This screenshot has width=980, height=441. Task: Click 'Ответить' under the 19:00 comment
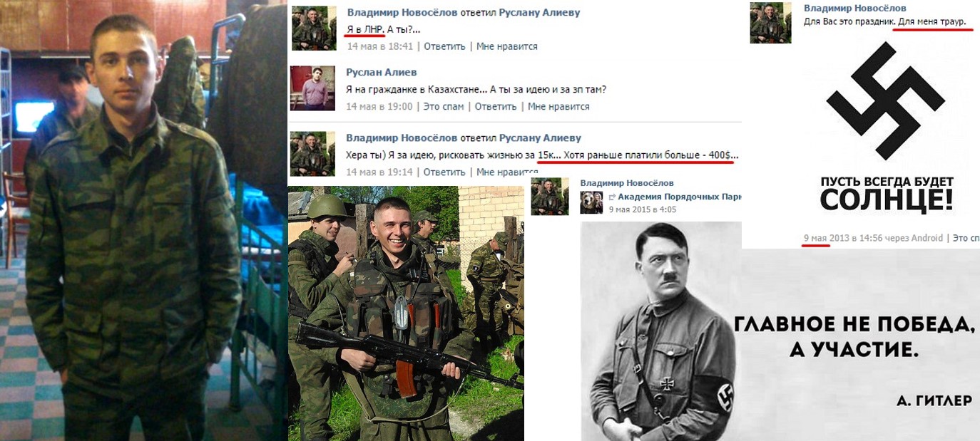[496, 106]
